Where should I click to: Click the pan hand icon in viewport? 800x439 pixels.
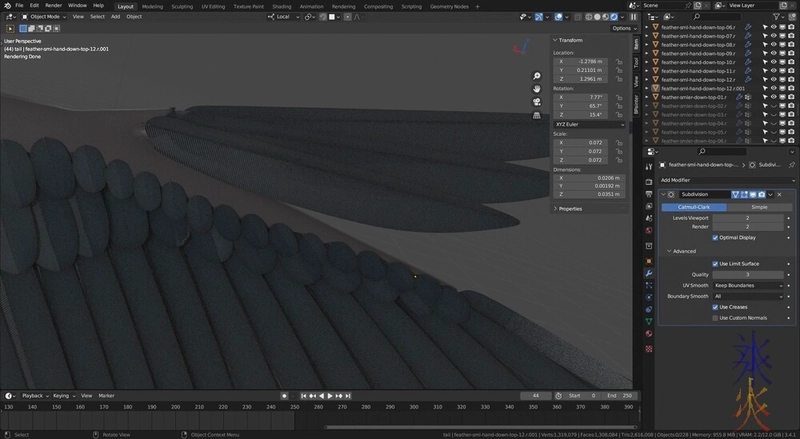[537, 88]
